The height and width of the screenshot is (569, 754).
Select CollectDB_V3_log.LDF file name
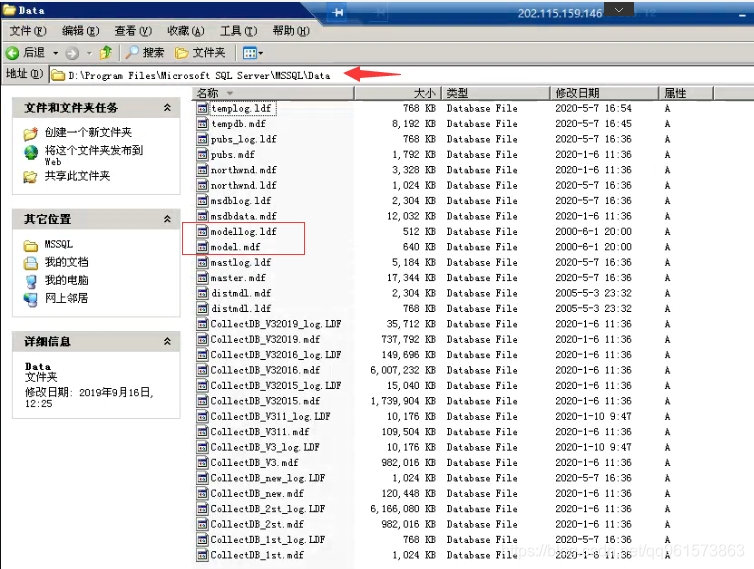tap(265, 447)
